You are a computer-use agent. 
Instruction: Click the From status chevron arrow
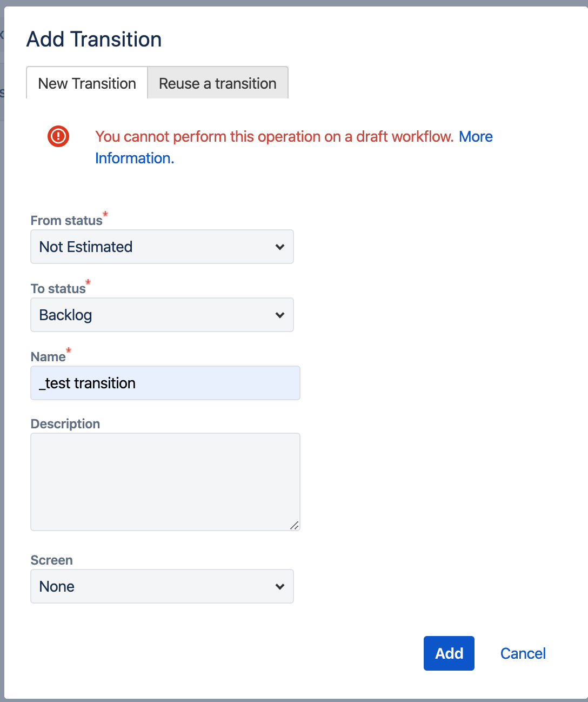[x=280, y=247]
